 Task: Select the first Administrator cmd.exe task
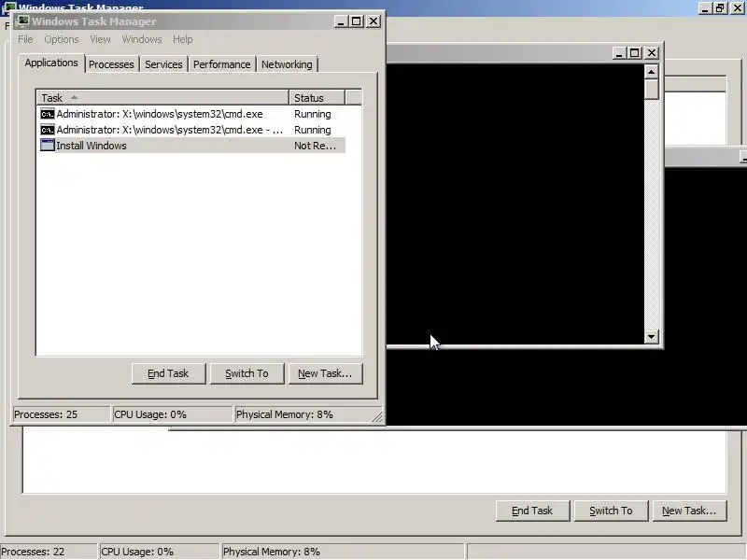click(190, 114)
